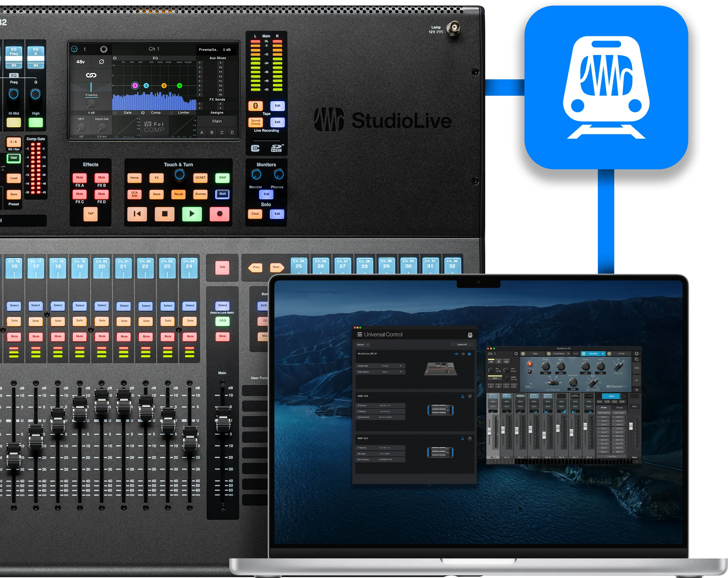Open the Clock Source dropdown
This screenshot has height=578, width=728.
click(x=401, y=372)
